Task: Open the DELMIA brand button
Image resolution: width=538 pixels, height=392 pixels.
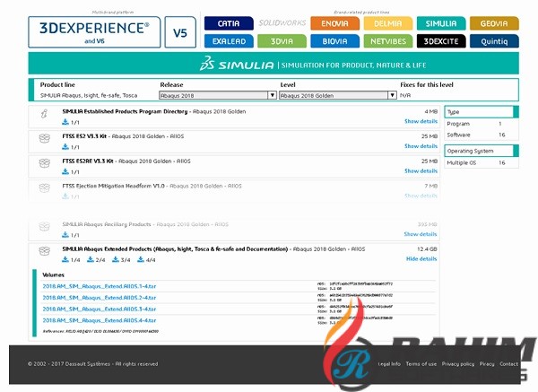Action: [388, 23]
